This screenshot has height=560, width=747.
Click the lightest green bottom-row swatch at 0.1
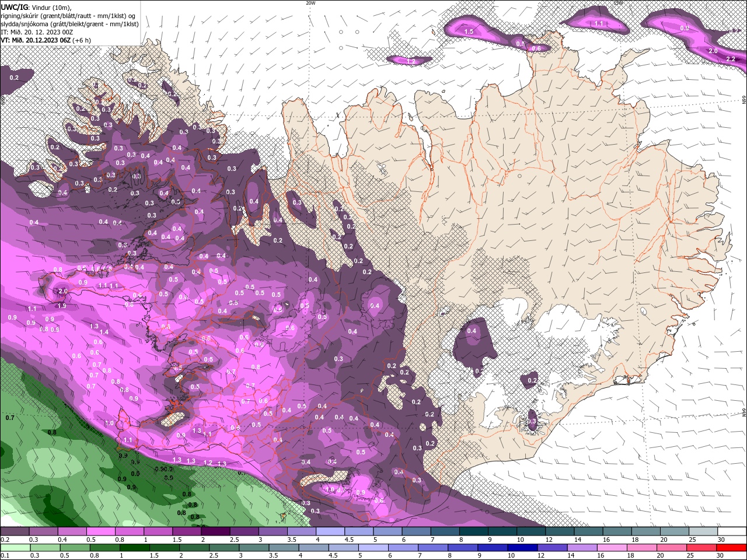coord(15,547)
